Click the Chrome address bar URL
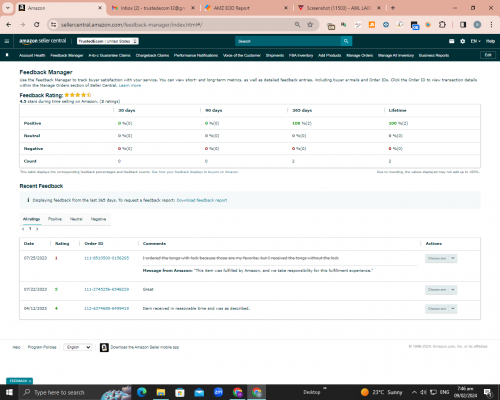Screen dimensions: 500x400 132,25
